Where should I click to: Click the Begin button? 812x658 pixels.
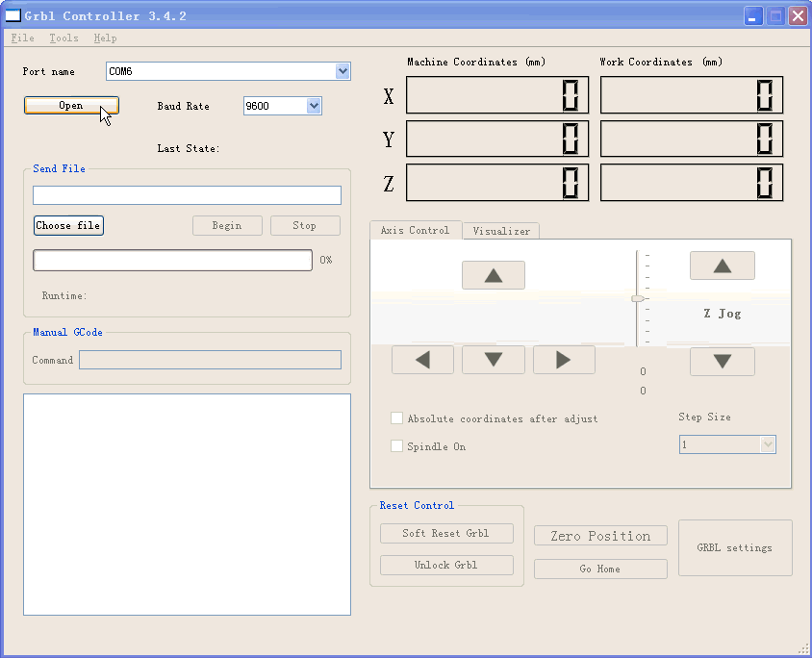pyautogui.click(x=227, y=226)
